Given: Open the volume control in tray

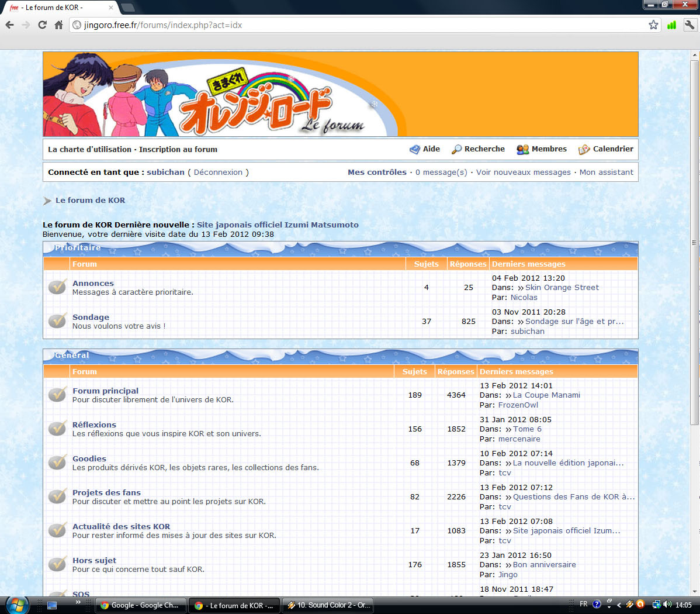Looking at the screenshot, I should click(667, 605).
